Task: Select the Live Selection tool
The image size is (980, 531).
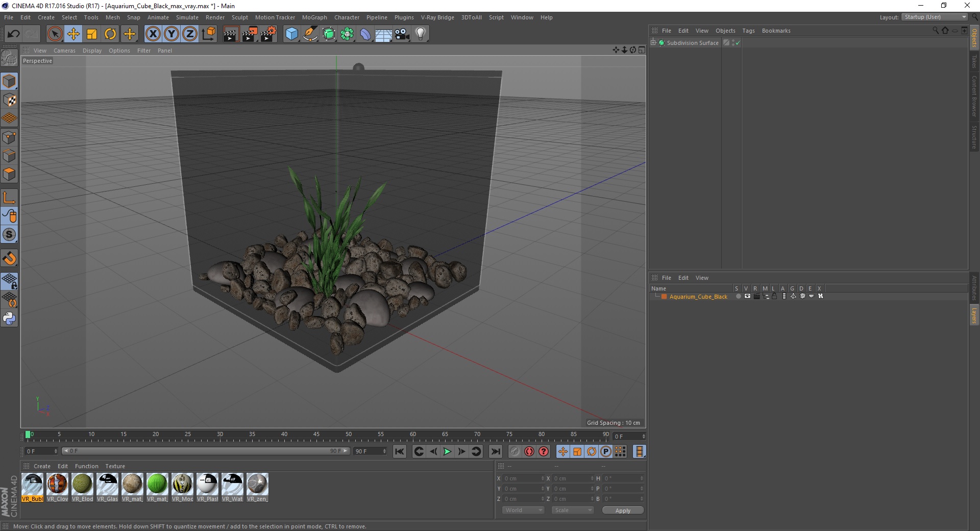Action: tap(55, 34)
